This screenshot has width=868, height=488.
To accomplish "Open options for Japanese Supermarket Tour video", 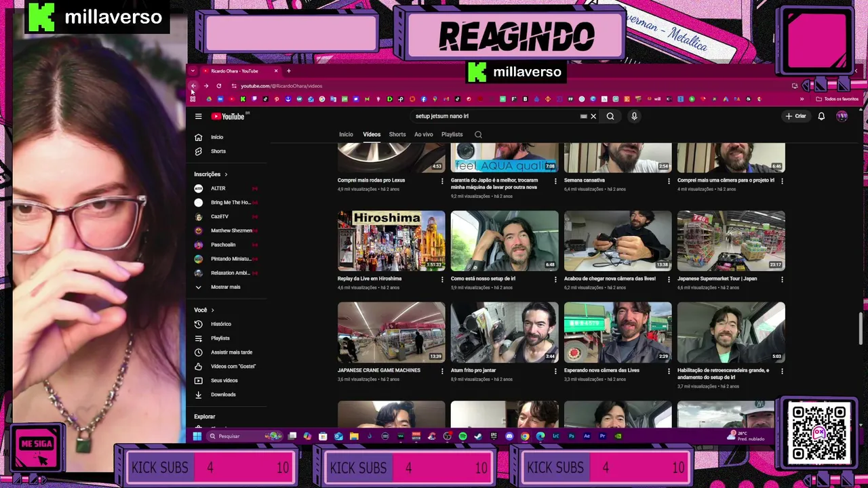I will point(782,279).
